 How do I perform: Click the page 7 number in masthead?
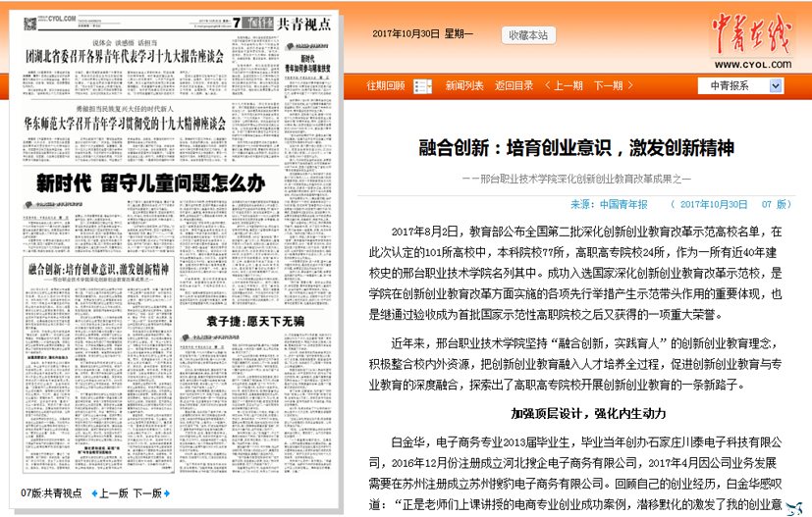point(237,23)
